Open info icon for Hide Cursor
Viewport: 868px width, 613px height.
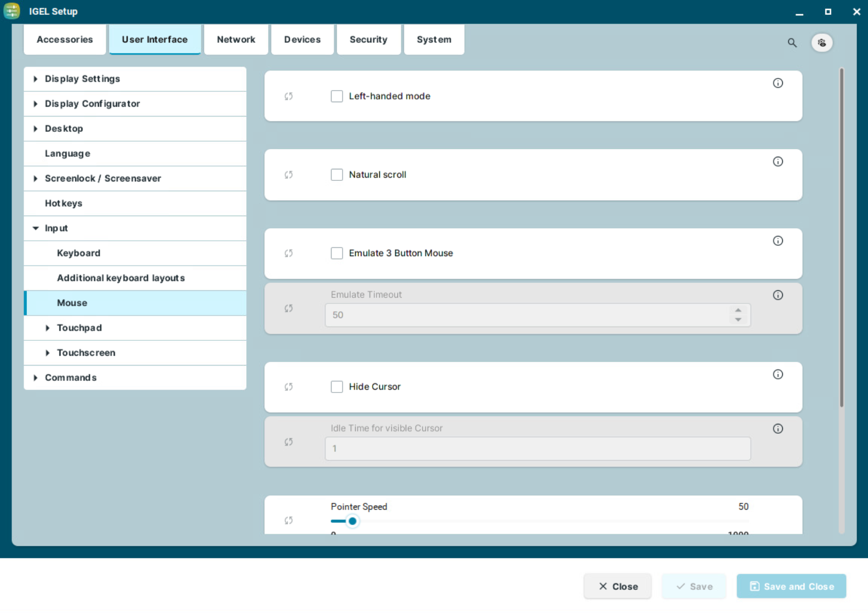click(777, 374)
